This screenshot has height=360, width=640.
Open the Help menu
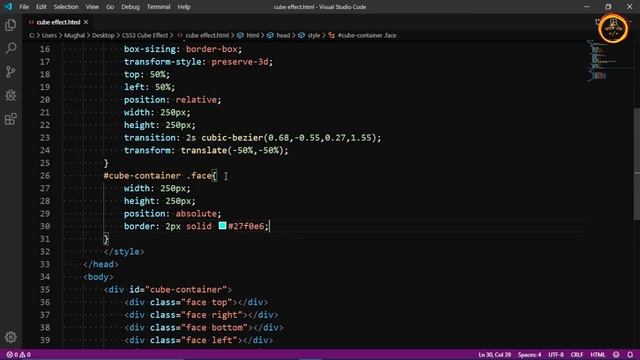(184, 7)
